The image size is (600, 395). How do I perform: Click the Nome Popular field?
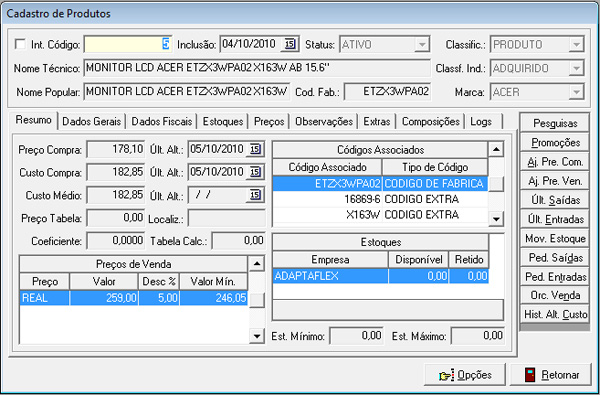pyautogui.click(x=187, y=92)
